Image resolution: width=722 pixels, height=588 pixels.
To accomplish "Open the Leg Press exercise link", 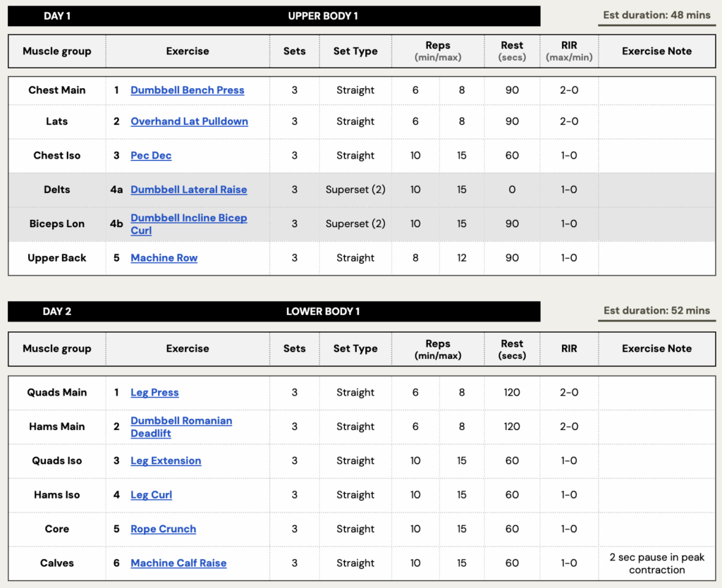I will (154, 393).
